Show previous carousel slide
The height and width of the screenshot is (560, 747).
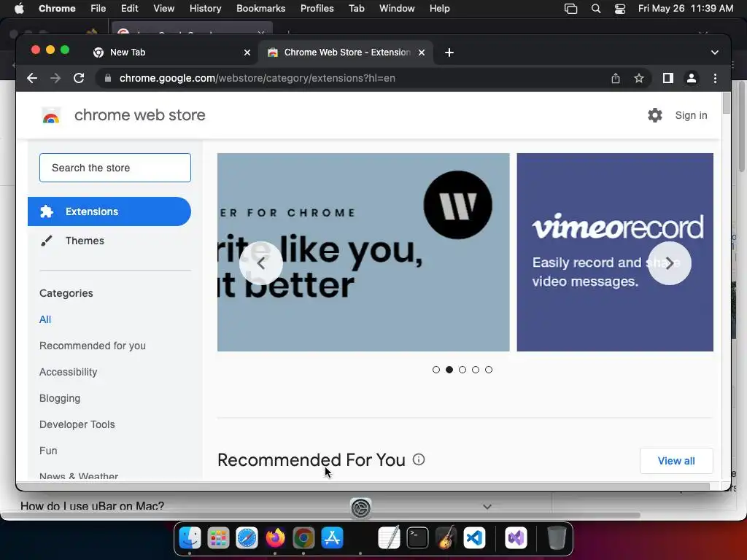(x=260, y=262)
